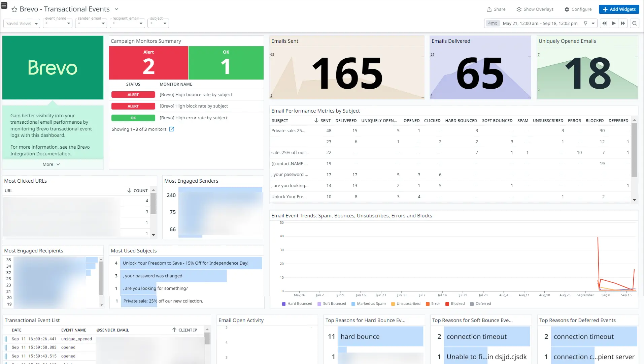Screen dimensions: 644x364
Task: Zoom out using the magnifier icon
Action: (x=635, y=23)
